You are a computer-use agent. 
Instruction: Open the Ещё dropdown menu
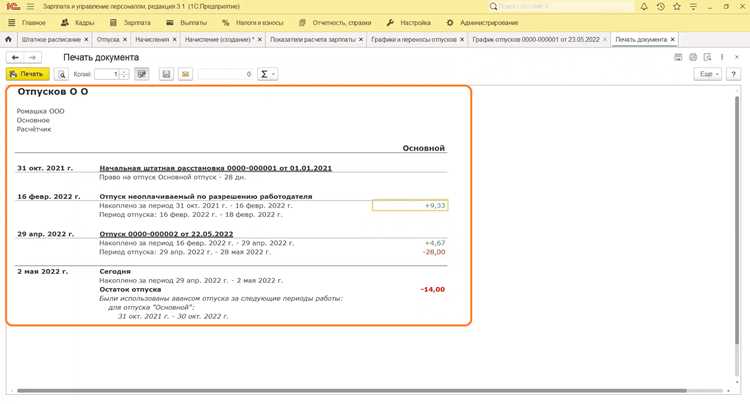coord(707,74)
